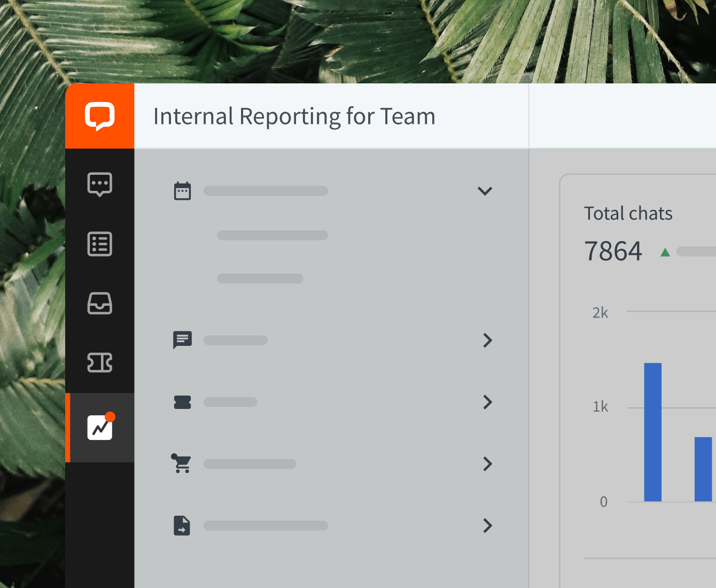Open the Archives inbox tray sidebar icon
716x588 pixels.
100,303
